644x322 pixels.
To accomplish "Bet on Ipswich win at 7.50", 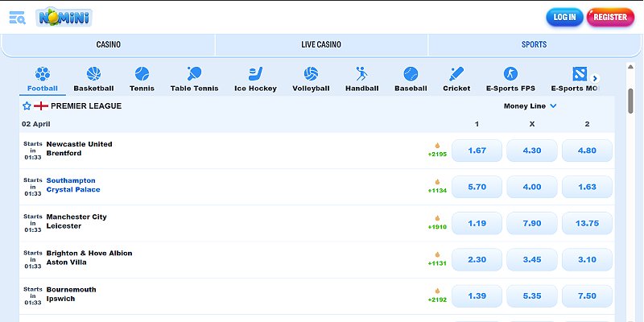I will point(587,296).
